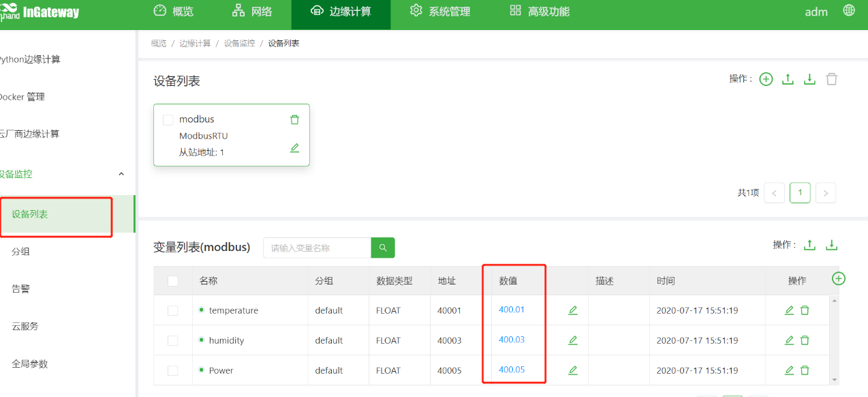Viewport: 868px width, 397px height.
Task: Open the adm user menu
Action: (816, 12)
